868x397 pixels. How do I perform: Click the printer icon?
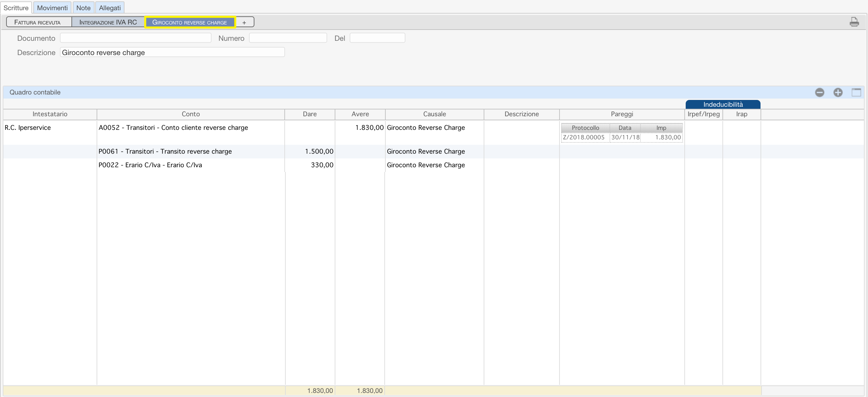[854, 22]
